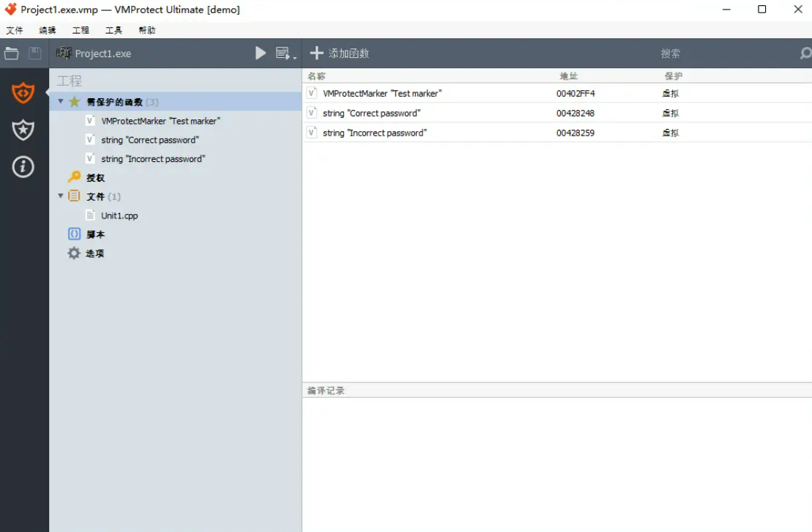Select table row VMProtectMarker "Test marker"
This screenshot has height=532, width=812.
tap(557, 93)
